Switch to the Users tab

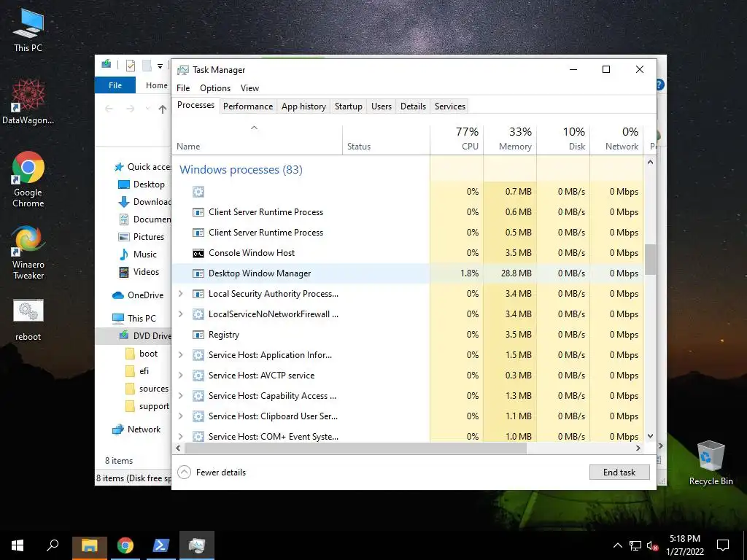click(381, 106)
